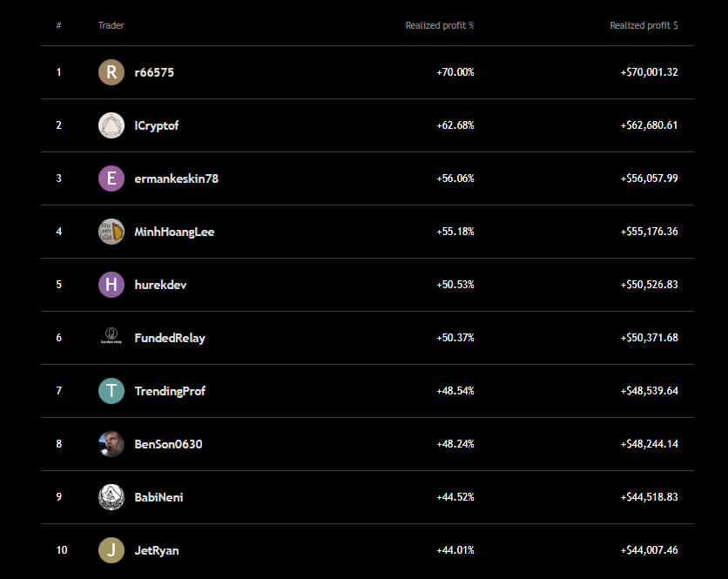Click BenSon0630's profile photo
Viewport: 728px width, 579px height.
click(111, 444)
